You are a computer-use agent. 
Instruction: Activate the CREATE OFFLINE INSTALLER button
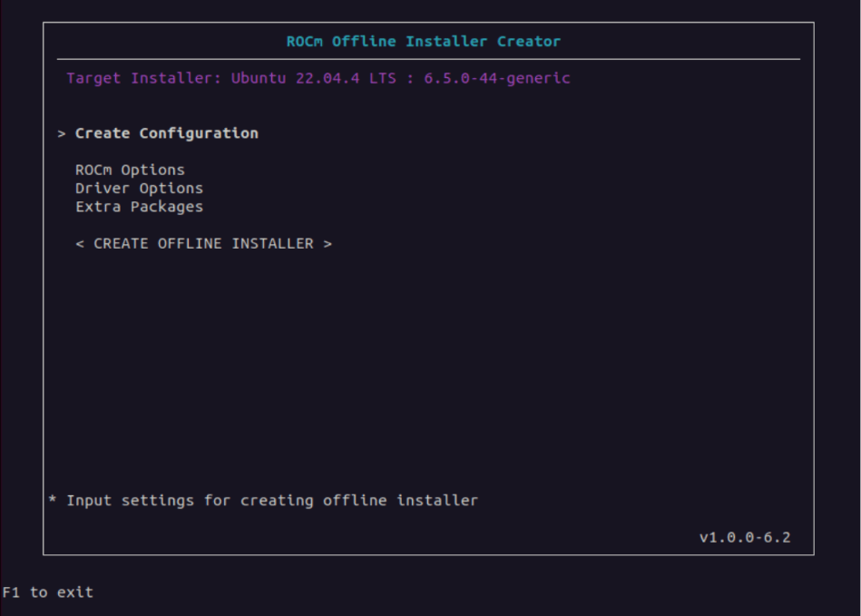coord(204,243)
